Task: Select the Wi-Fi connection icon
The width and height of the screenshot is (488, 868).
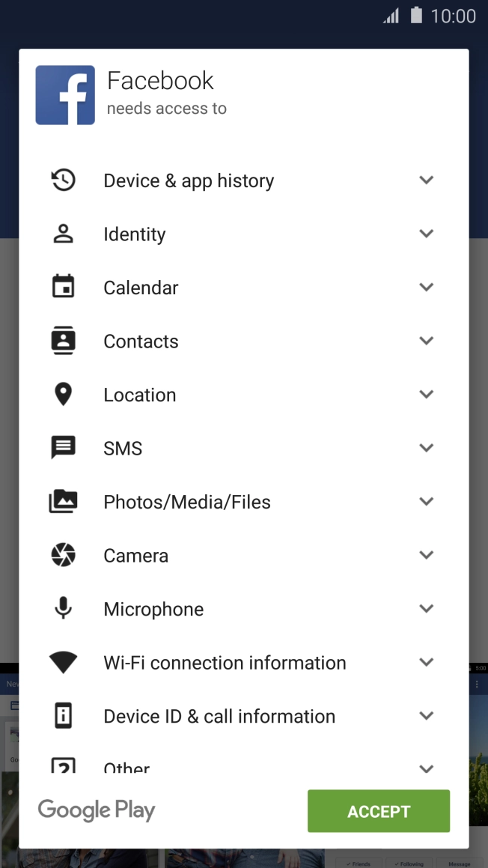Action: pos(64,662)
